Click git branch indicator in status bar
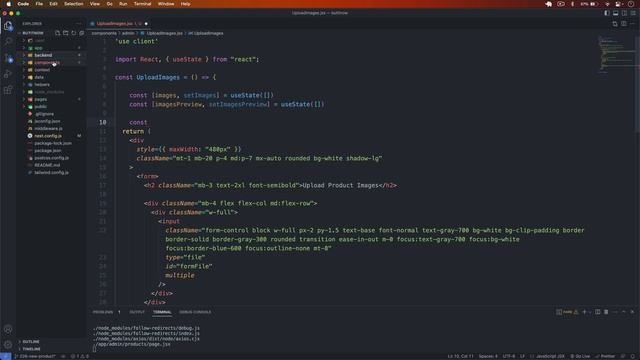 (35, 356)
